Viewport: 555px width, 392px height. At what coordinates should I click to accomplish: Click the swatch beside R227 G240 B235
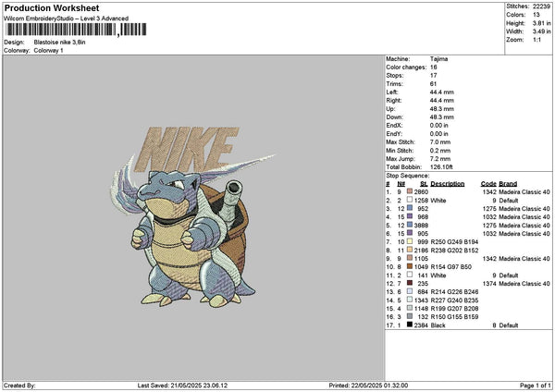[x=410, y=300]
